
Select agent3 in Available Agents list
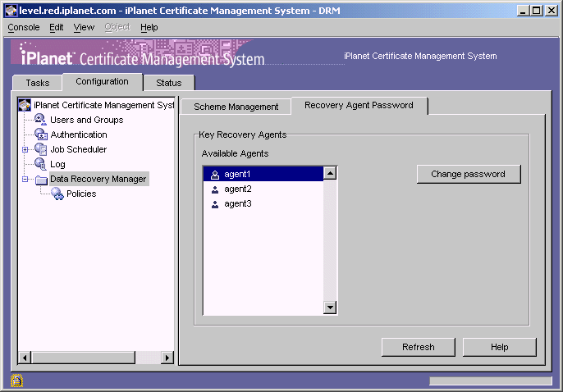[263, 203]
